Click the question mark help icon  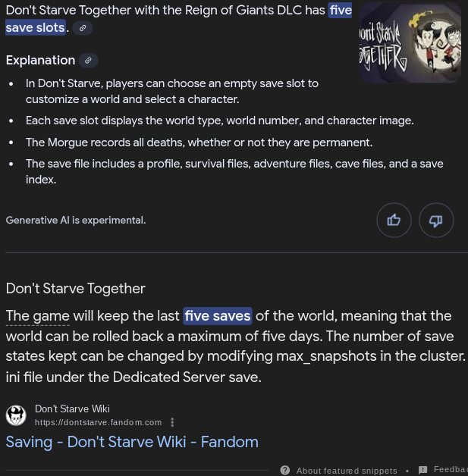coord(285,470)
